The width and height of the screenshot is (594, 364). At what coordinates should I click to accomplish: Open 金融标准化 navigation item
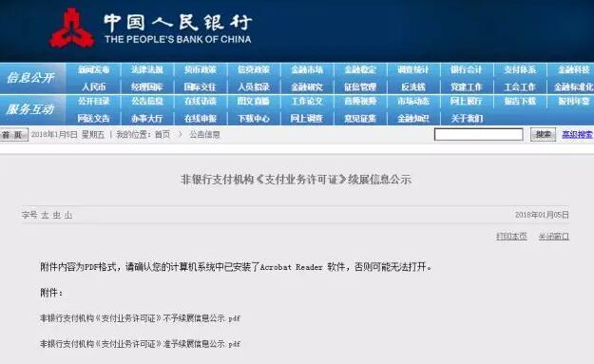pyautogui.click(x=573, y=87)
